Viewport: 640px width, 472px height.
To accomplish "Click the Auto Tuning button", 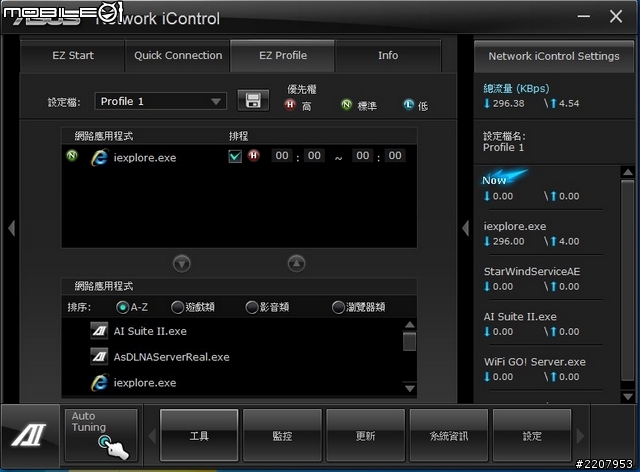I will coord(101,435).
